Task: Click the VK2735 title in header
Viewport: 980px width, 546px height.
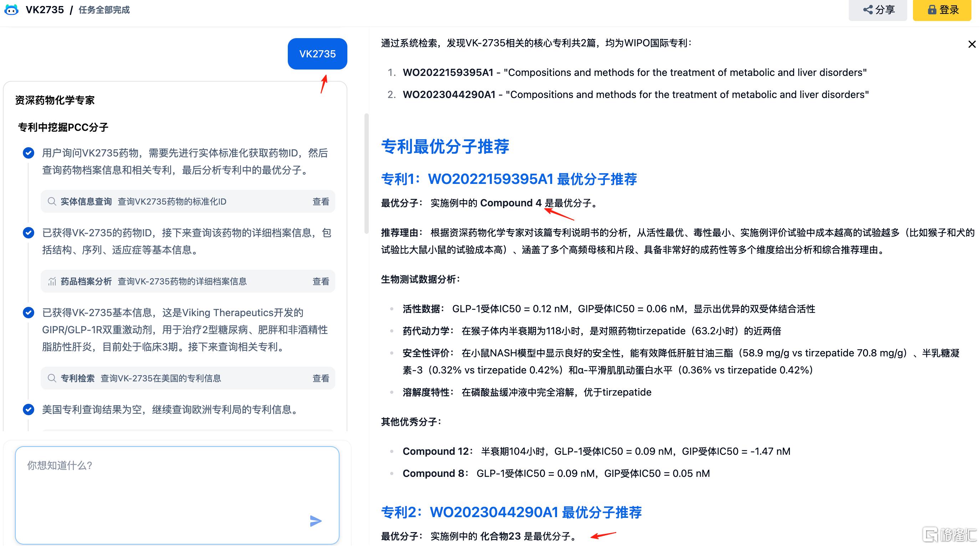Action: pos(45,10)
